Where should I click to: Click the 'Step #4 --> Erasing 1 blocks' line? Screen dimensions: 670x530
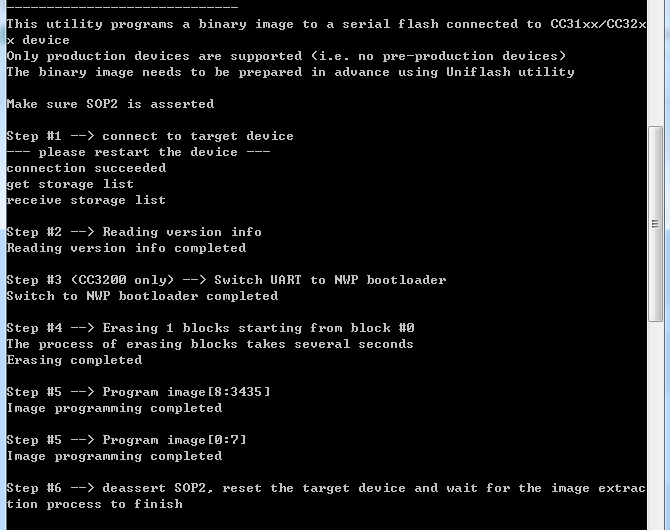coord(210,328)
